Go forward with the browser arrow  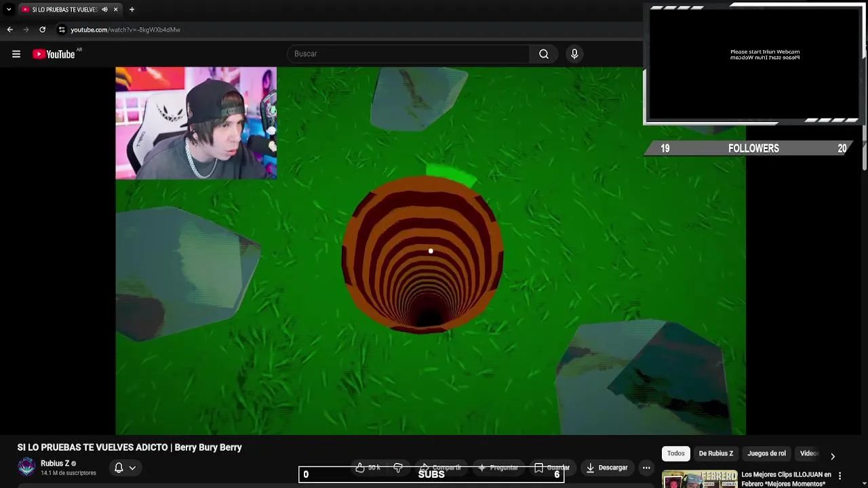[26, 30]
